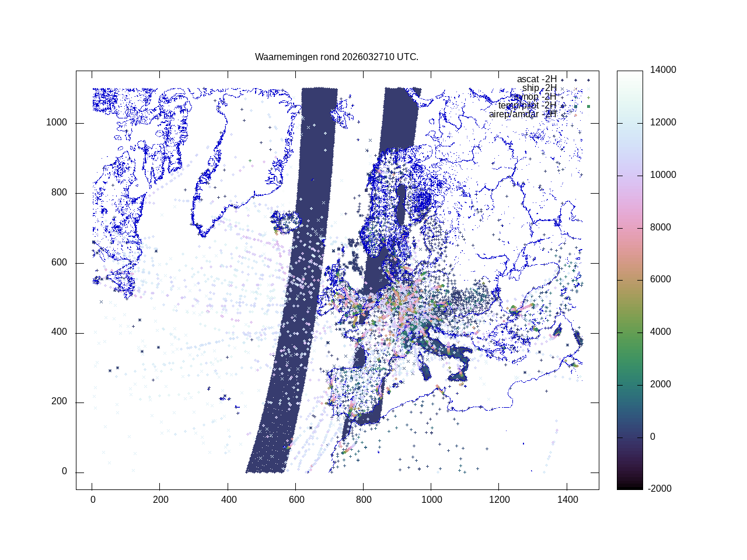Select the 8000 tick label on colorbar
747x560 pixels.
(661, 228)
